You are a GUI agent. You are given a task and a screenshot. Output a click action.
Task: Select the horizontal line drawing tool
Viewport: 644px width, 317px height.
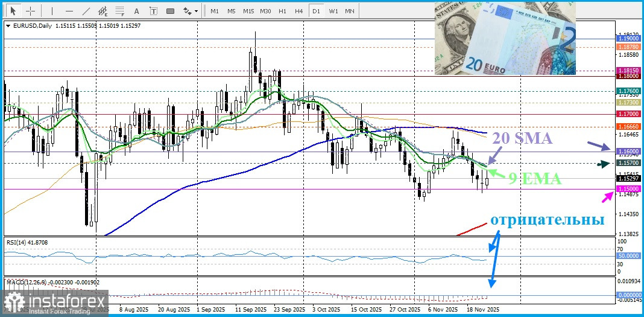pos(69,11)
